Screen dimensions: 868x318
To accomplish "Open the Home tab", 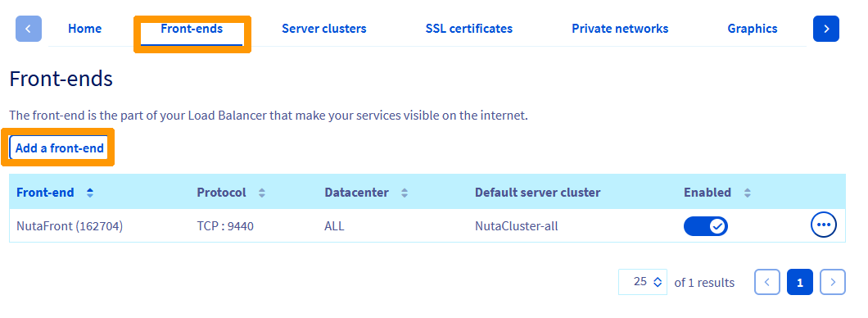I will [x=84, y=28].
